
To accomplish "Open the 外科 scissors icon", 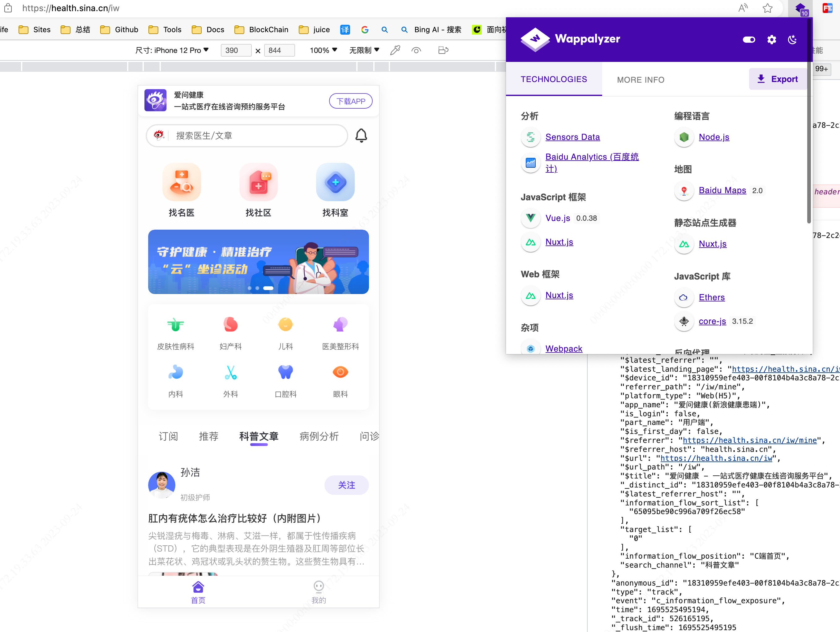I will (230, 372).
